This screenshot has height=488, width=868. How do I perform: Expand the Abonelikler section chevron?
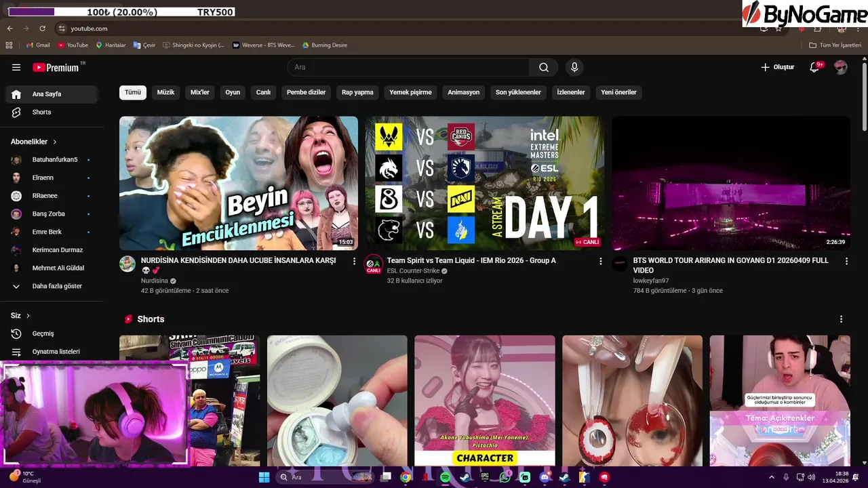55,142
